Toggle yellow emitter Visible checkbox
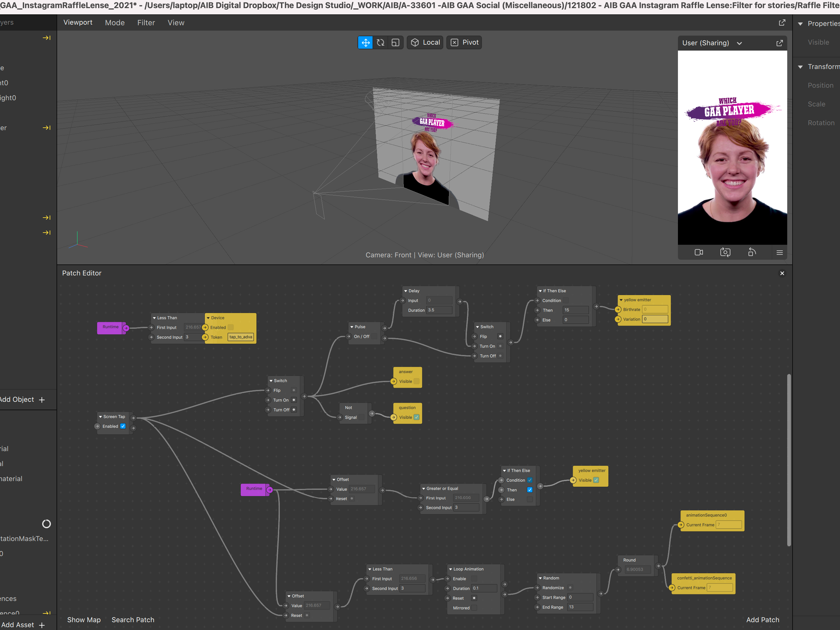This screenshot has height=630, width=840. tap(596, 480)
